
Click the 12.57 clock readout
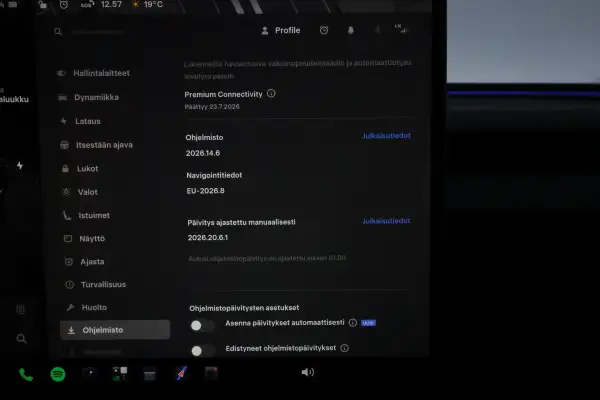click(111, 5)
